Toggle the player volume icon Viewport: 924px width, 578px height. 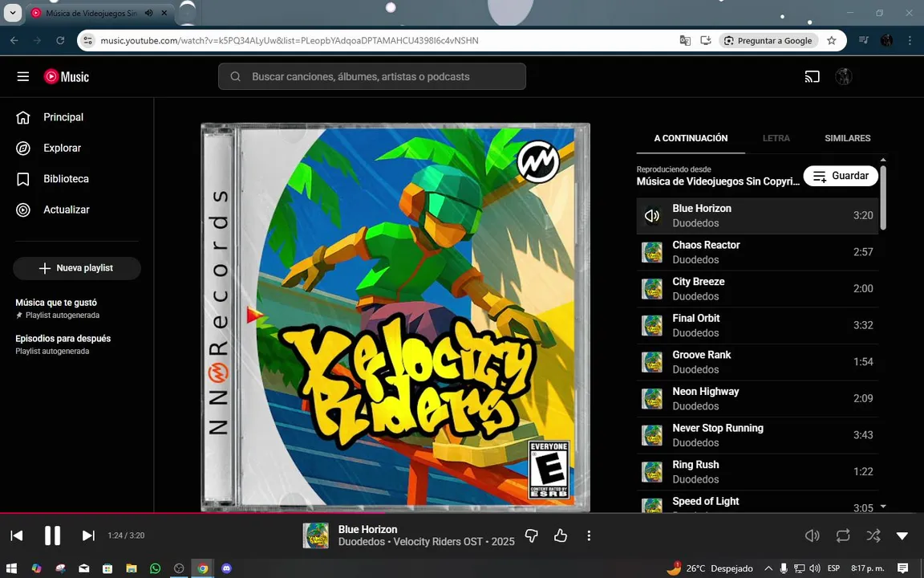pos(812,535)
